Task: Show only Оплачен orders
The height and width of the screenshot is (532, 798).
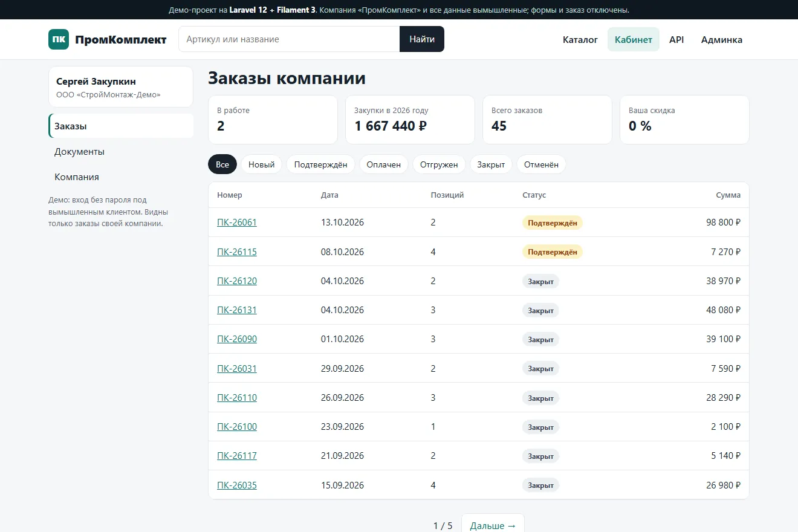Action: [384, 164]
